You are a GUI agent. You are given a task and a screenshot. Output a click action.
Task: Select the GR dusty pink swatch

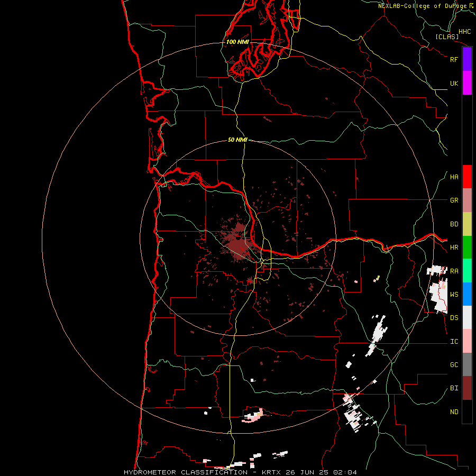(x=467, y=200)
